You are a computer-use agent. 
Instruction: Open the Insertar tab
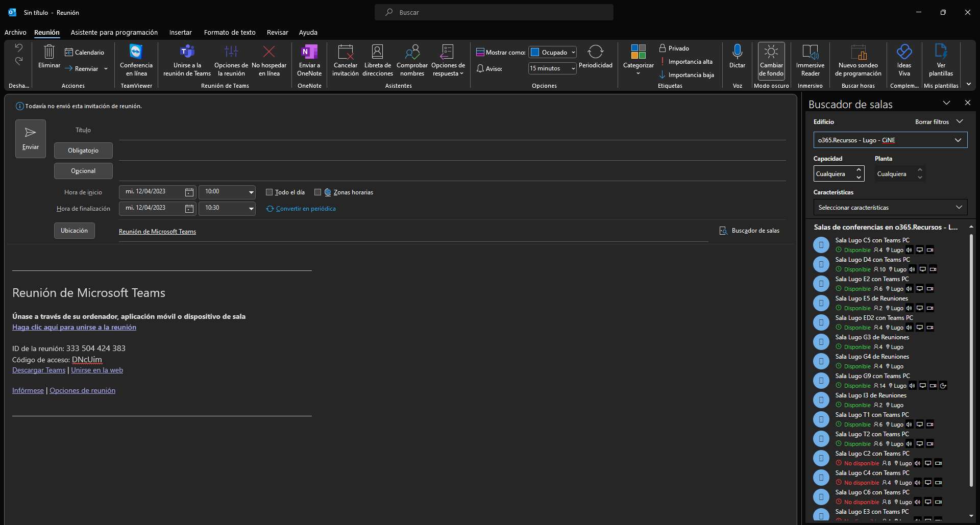click(x=181, y=32)
